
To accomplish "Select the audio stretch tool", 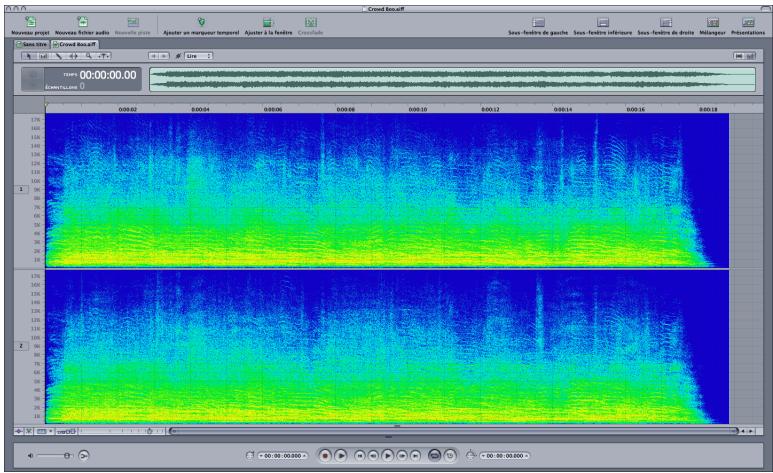I will pyautogui.click(x=73, y=56).
